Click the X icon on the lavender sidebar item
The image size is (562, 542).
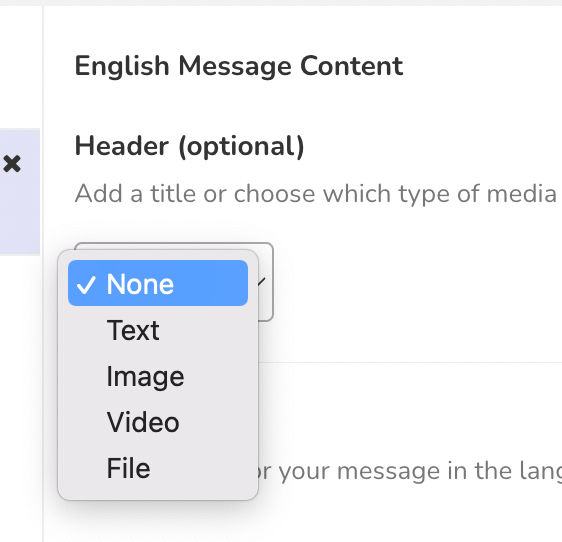click(12, 164)
